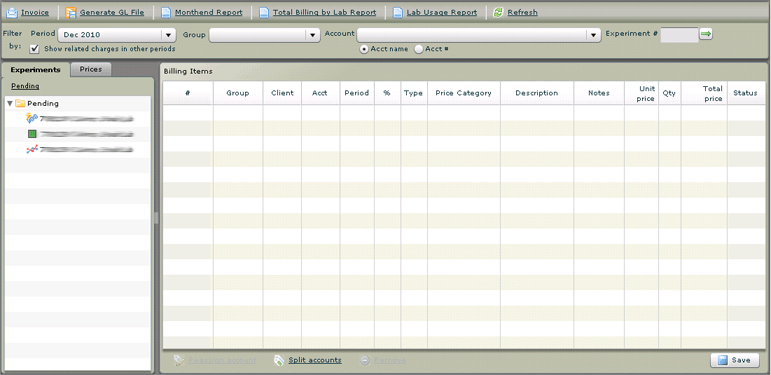This screenshot has height=375, width=771.
Task: Click the Monthend Report document icon
Action: 166,13
